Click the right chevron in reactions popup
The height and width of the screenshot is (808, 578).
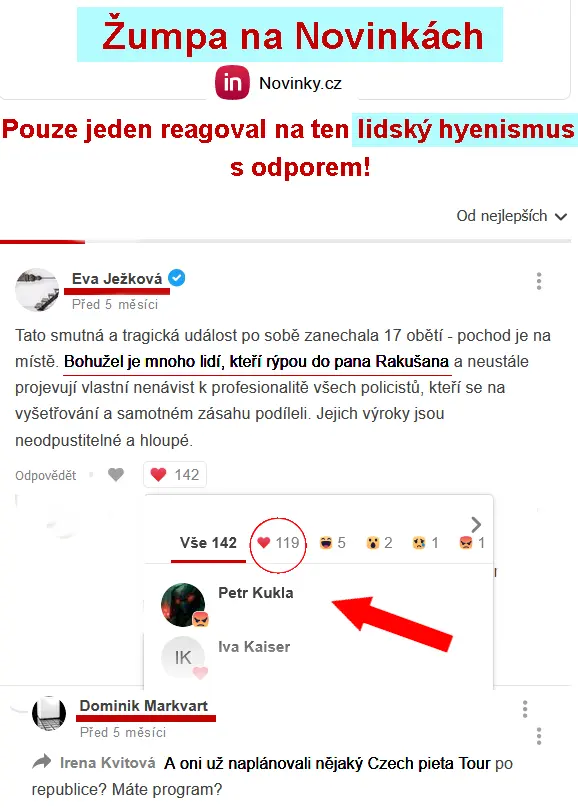point(476,525)
